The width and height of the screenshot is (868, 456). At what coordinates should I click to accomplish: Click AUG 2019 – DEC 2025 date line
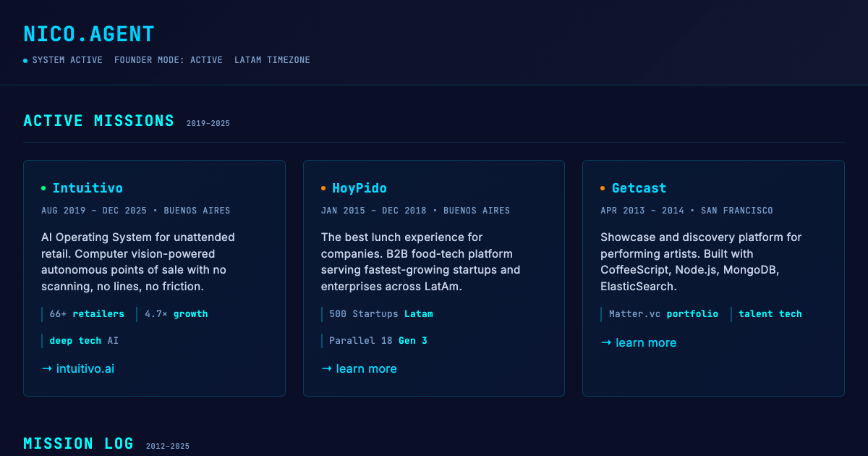point(136,211)
